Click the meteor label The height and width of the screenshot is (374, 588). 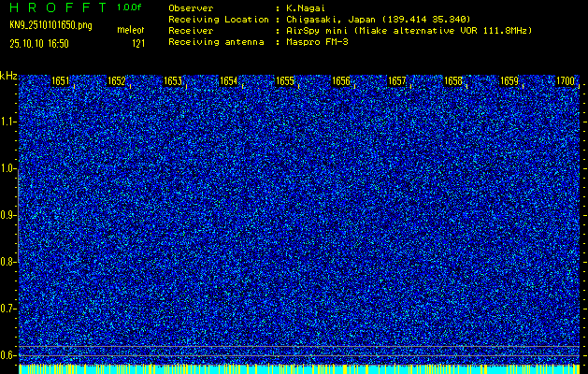(130, 31)
